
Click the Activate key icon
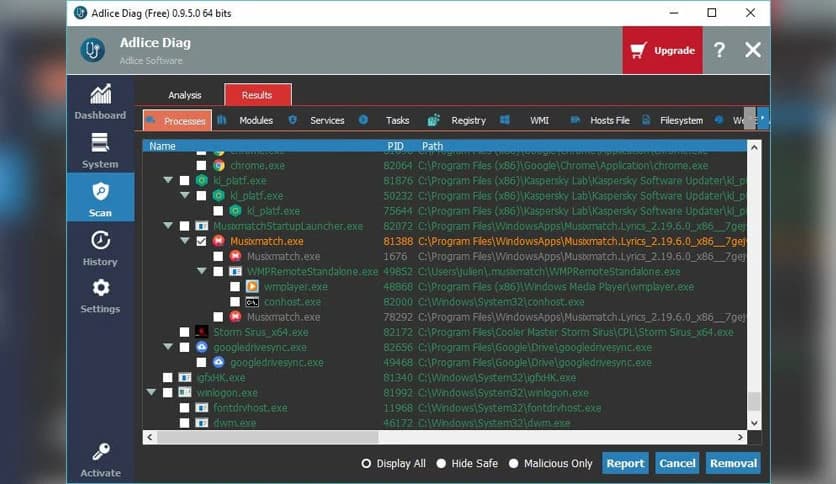click(100, 456)
